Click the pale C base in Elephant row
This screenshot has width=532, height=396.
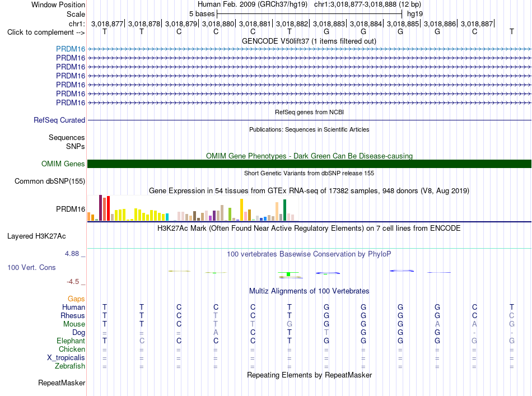click(x=142, y=341)
